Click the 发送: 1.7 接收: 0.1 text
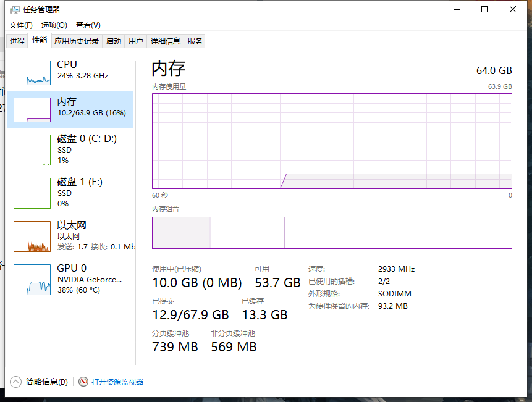The width and height of the screenshot is (532, 402). tap(96, 247)
